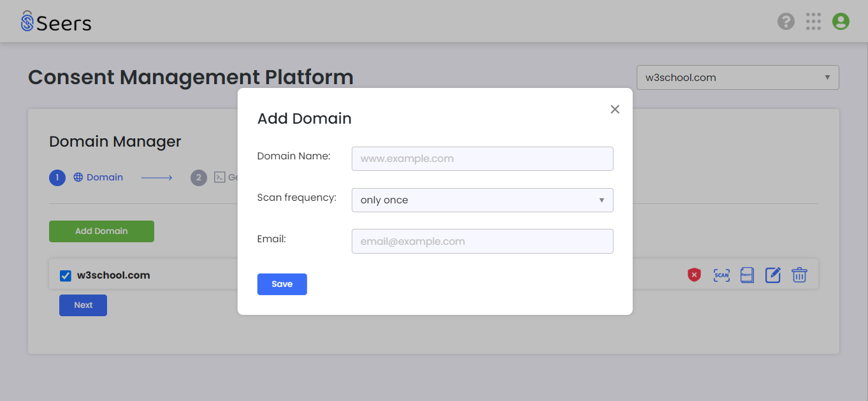Expand the Scan frequency dropdown

point(482,200)
